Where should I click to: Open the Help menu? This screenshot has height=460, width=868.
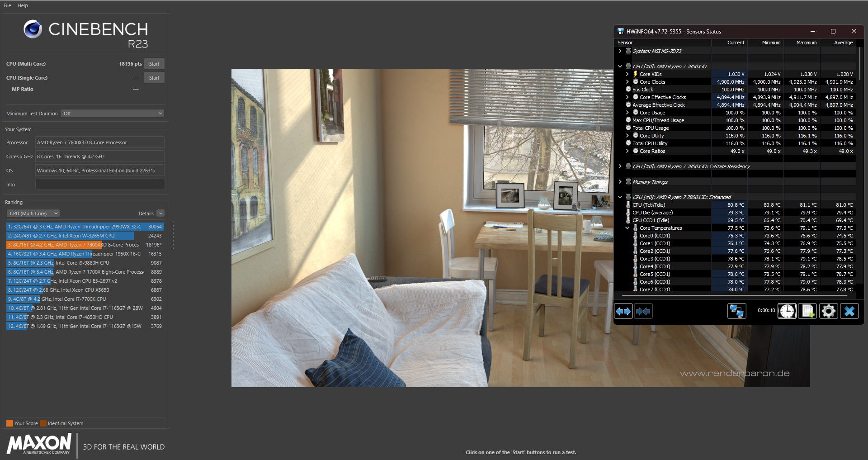pyautogui.click(x=23, y=5)
